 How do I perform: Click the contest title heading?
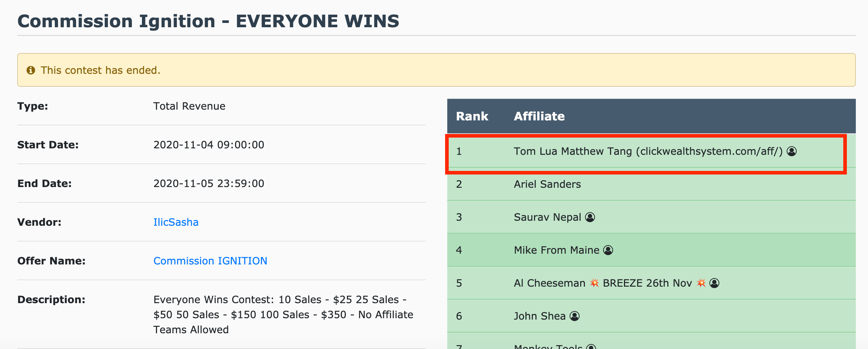208,21
